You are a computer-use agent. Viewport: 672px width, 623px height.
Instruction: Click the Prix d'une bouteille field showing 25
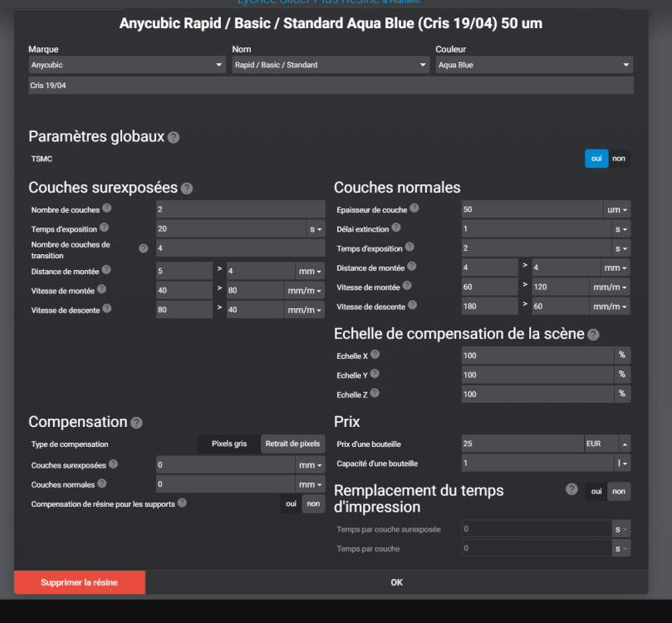(x=522, y=444)
